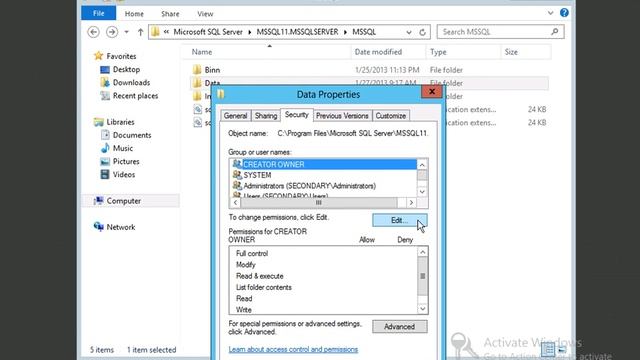Open Previous Versions tab

342,116
